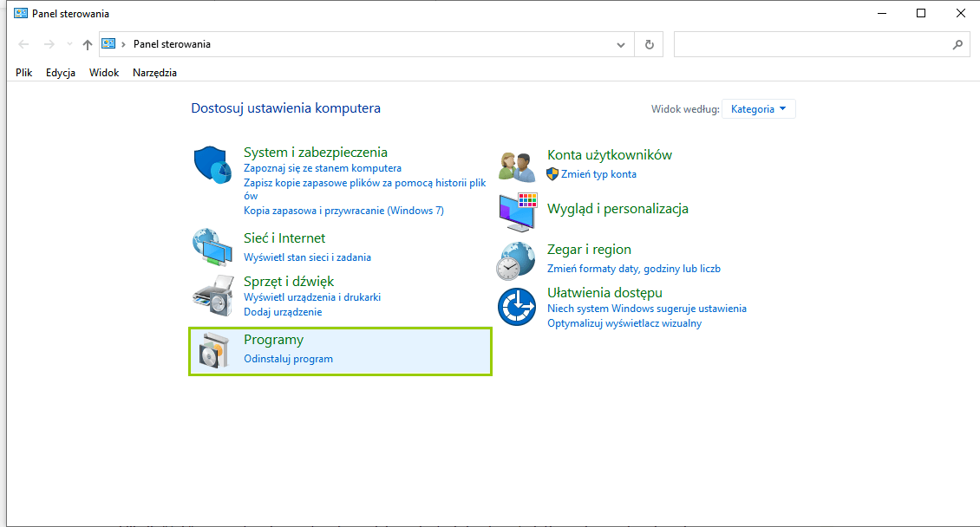Open the Kategoria view dropdown
Image resolution: width=980 pixels, height=527 pixels.
click(x=758, y=109)
